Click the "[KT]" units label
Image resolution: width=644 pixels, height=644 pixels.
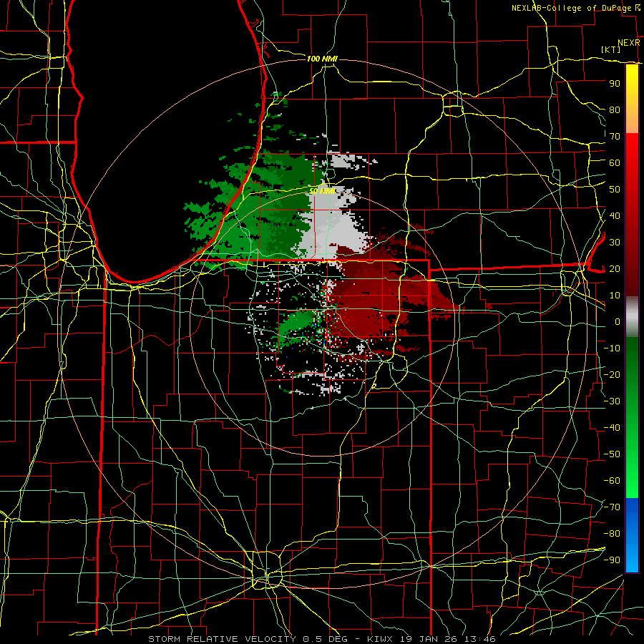click(611, 49)
